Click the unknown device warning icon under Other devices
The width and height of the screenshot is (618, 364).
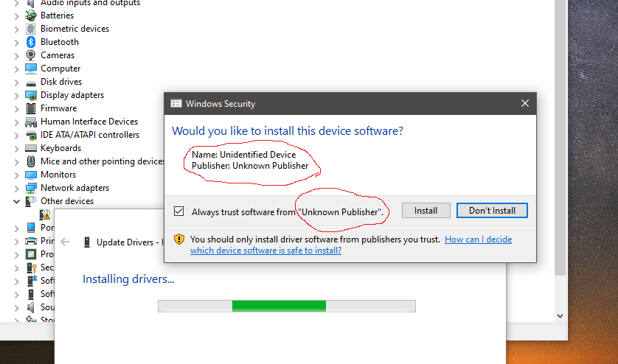pos(45,214)
